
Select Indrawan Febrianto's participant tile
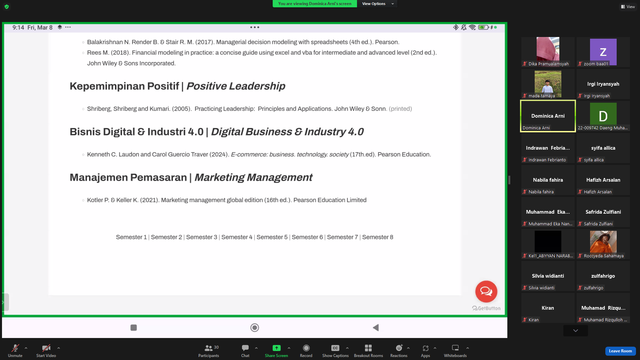point(548,148)
